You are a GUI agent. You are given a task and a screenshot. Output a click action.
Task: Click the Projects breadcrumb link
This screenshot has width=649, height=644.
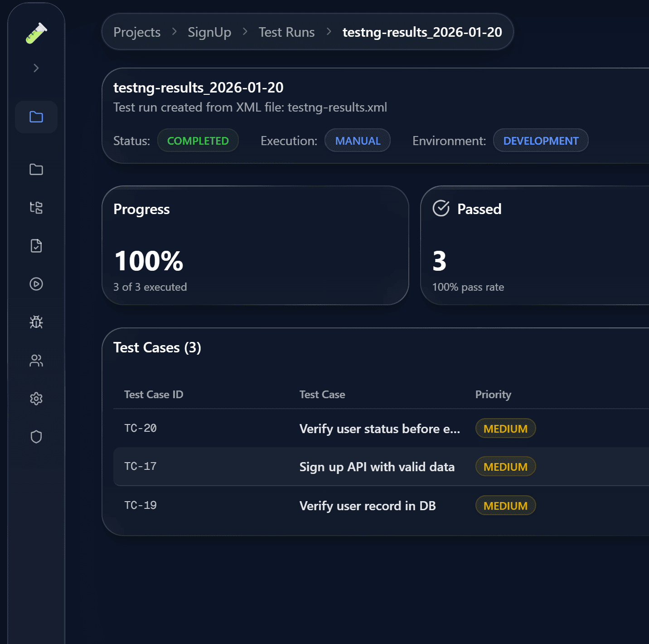[x=137, y=32]
